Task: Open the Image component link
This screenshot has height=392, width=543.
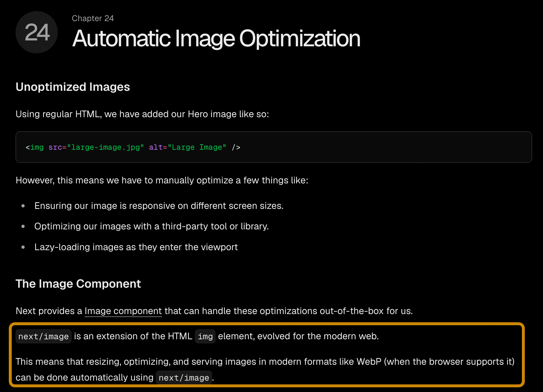Action: (123, 311)
